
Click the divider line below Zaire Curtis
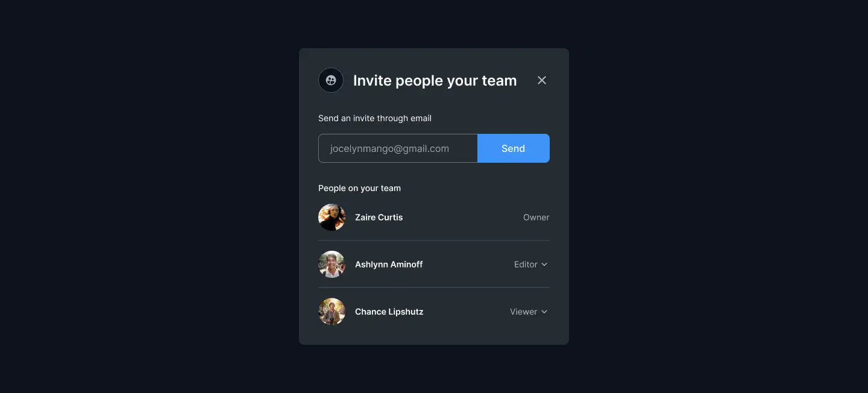[434, 241]
